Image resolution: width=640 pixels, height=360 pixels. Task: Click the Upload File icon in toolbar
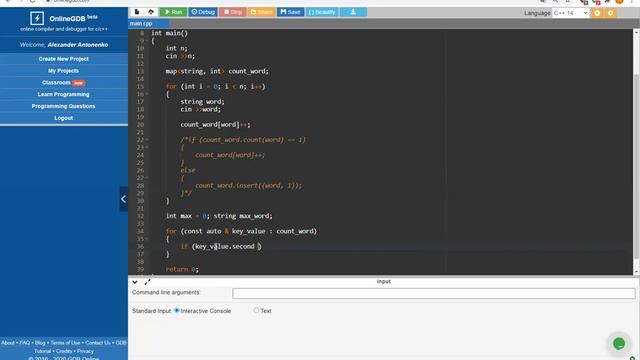tap(151, 12)
